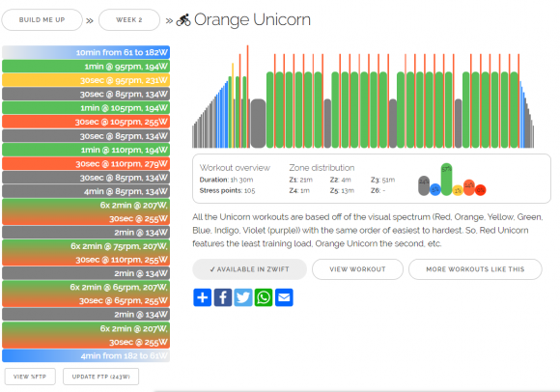This screenshot has width=560, height=392.
Task: Click the yellow 1% zone bubble
Action: click(458, 190)
